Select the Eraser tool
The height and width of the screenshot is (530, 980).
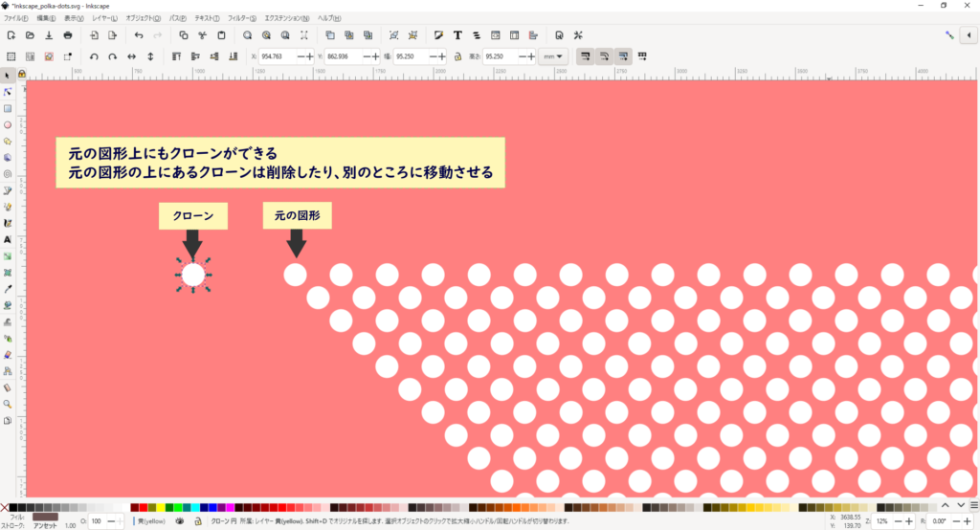[8, 354]
